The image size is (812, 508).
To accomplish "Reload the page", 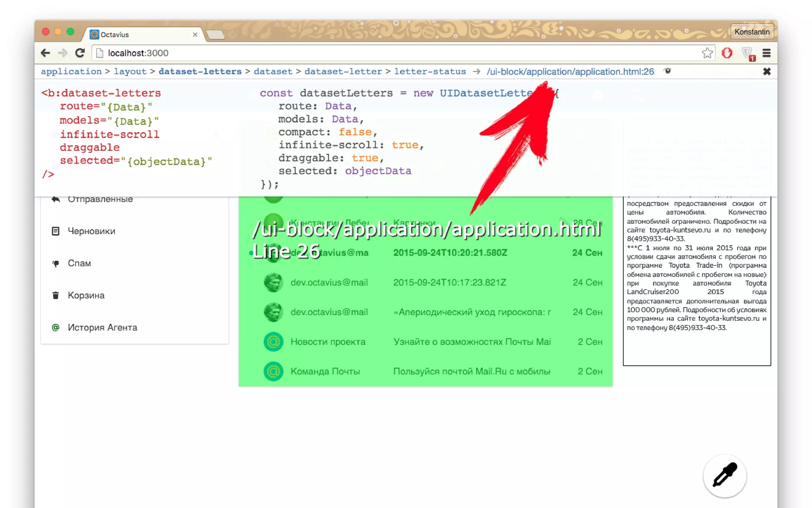I will pos(80,53).
